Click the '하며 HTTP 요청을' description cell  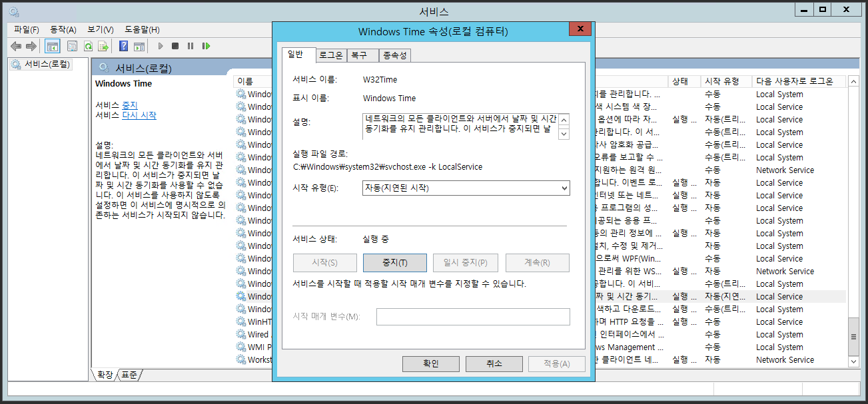click(x=629, y=322)
